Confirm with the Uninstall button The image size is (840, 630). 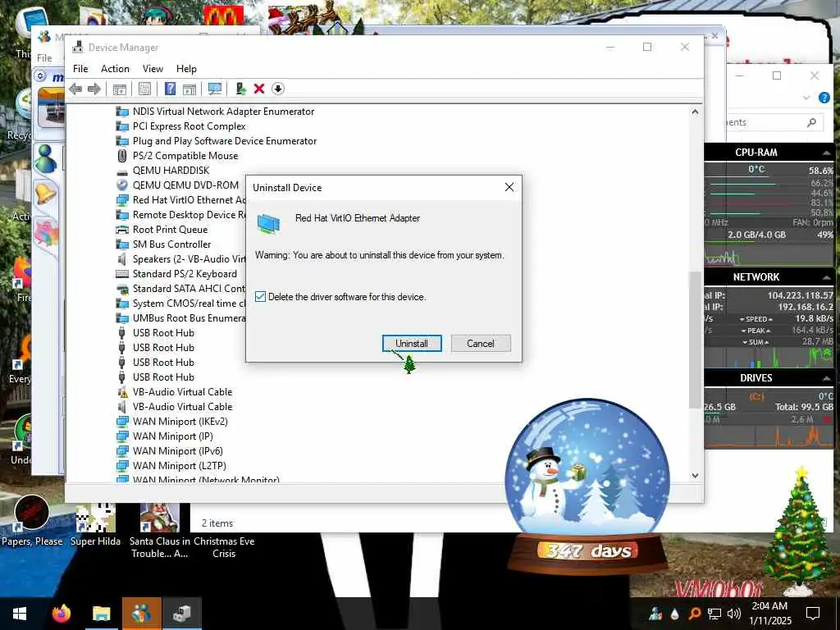coord(412,344)
